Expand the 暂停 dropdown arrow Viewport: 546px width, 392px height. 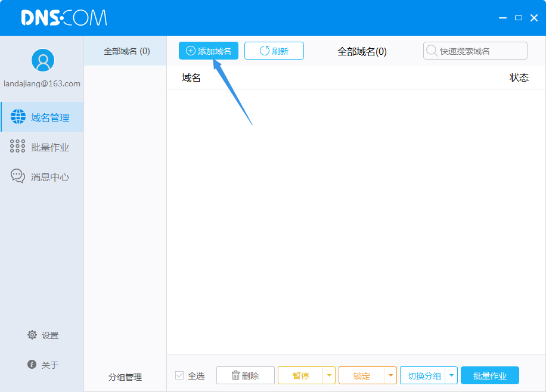[x=329, y=375]
